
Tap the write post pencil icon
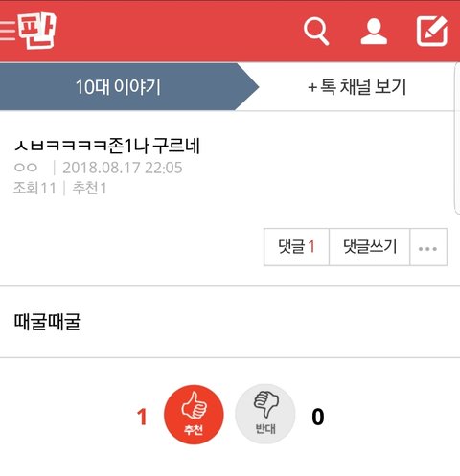[x=432, y=31]
